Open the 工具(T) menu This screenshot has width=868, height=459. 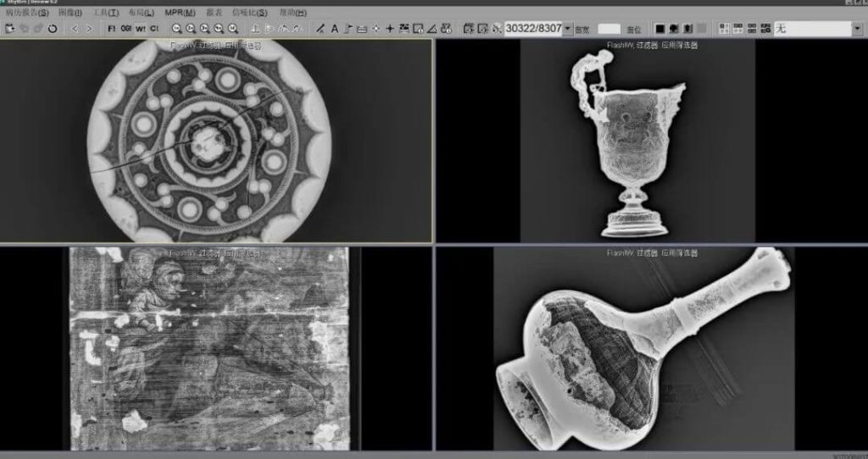[x=106, y=13]
